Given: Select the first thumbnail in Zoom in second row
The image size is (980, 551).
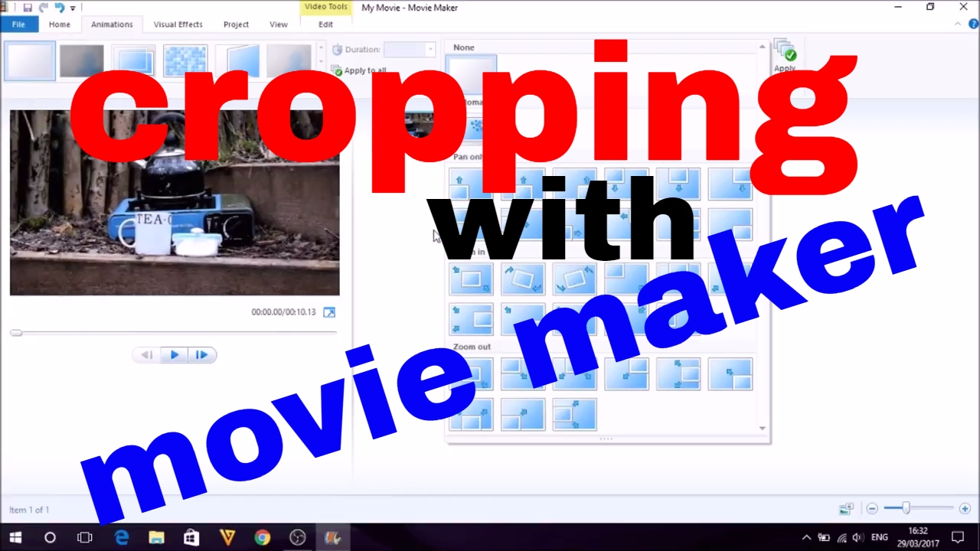Looking at the screenshot, I should coord(472,318).
